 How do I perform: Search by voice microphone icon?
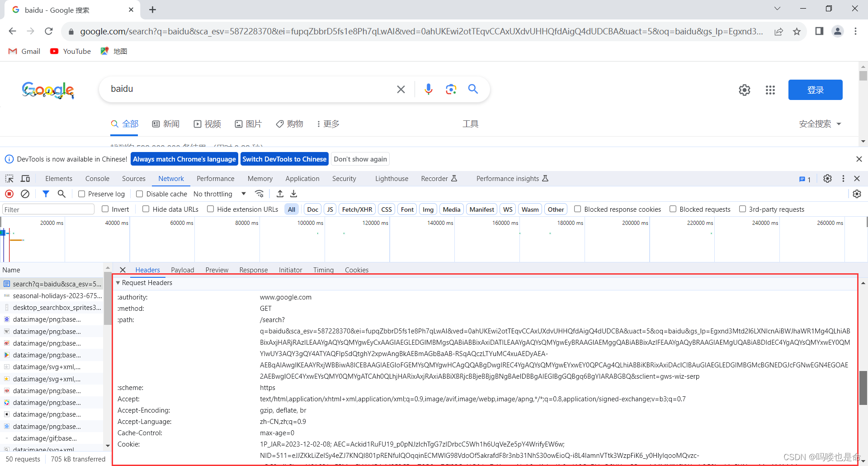[428, 89]
